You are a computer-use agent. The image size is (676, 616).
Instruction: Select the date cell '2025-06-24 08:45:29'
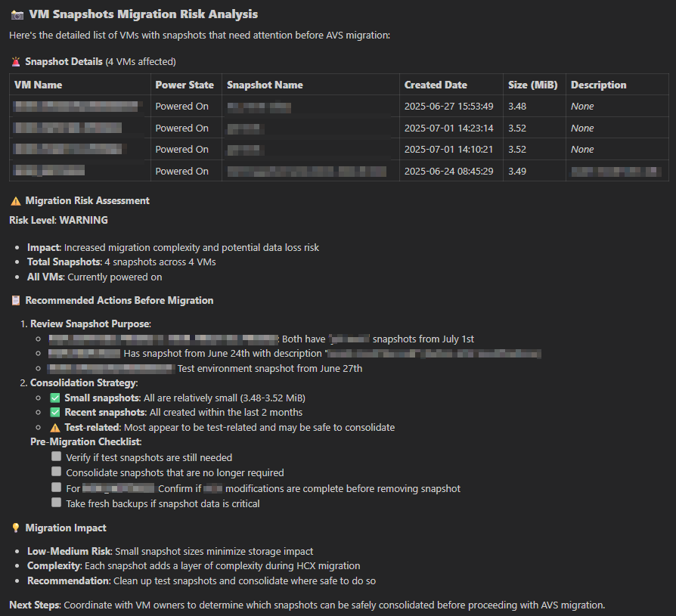click(x=448, y=172)
